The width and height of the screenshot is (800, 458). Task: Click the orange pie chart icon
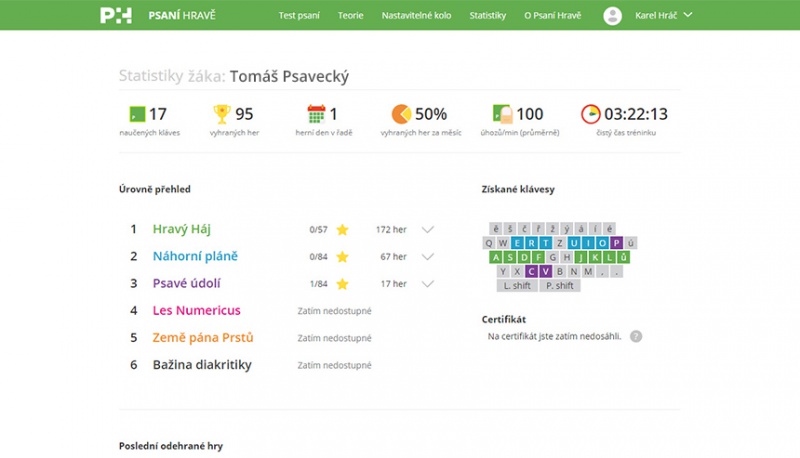point(401,114)
